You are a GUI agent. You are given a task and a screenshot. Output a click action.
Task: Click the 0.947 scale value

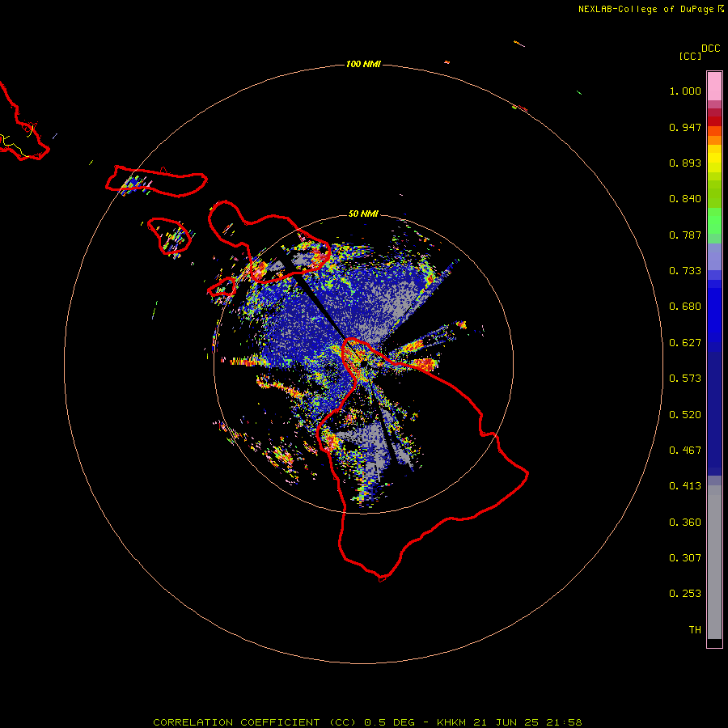coord(685,127)
